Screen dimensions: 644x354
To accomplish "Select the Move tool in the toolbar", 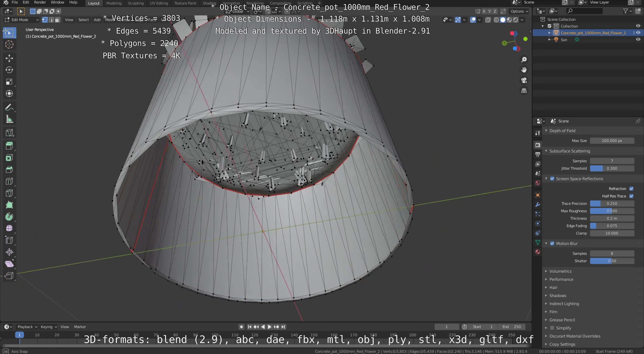I will pyautogui.click(x=9, y=58).
